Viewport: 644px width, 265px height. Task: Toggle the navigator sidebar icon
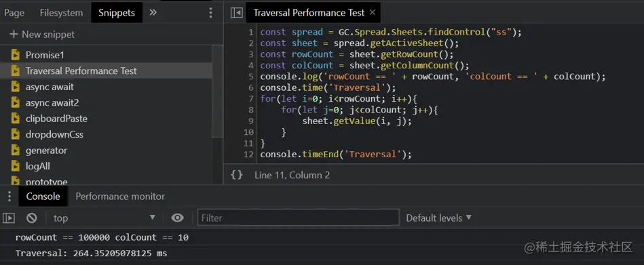[237, 13]
